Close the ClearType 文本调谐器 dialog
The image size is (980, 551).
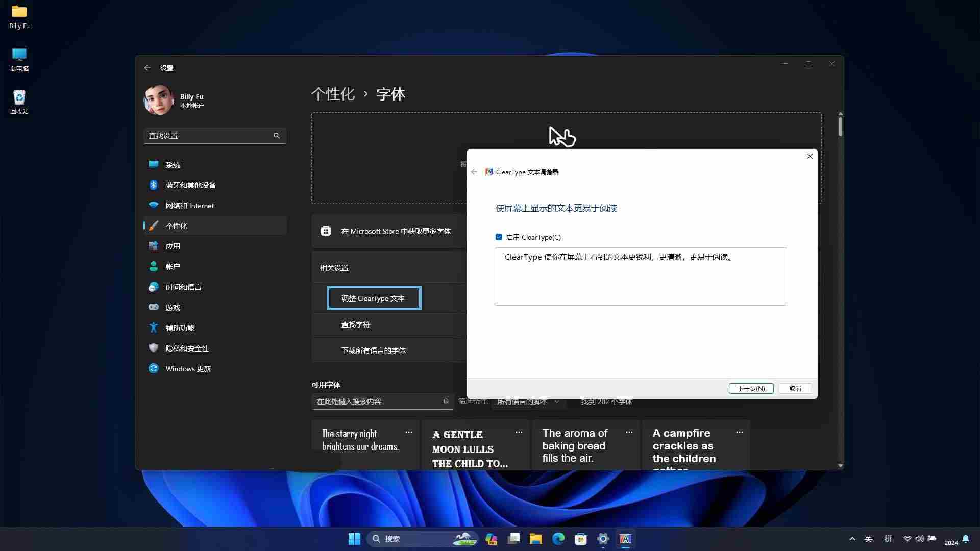click(x=810, y=156)
